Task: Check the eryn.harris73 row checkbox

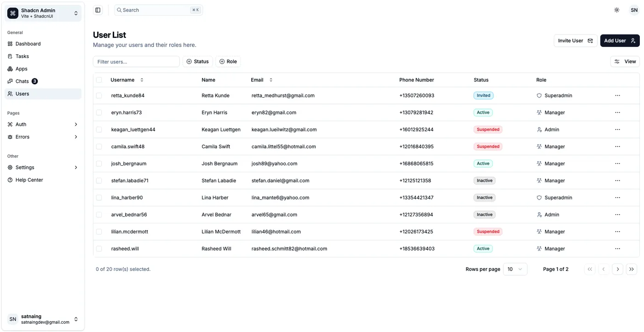Action: [99, 112]
